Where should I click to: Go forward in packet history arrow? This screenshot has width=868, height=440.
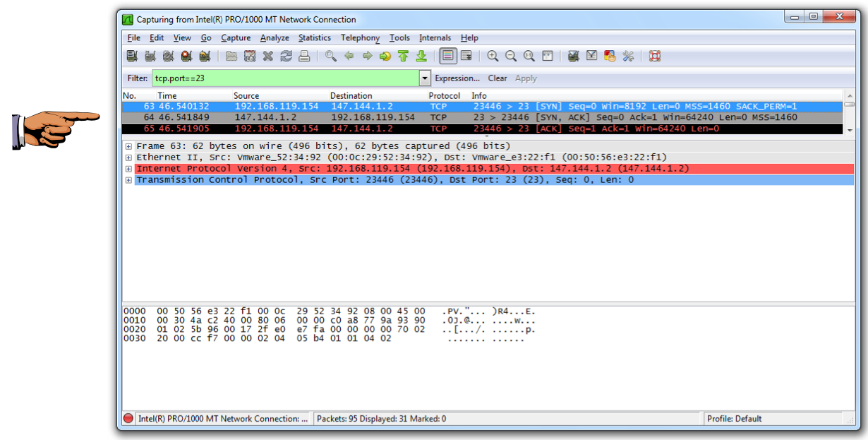pyautogui.click(x=367, y=57)
